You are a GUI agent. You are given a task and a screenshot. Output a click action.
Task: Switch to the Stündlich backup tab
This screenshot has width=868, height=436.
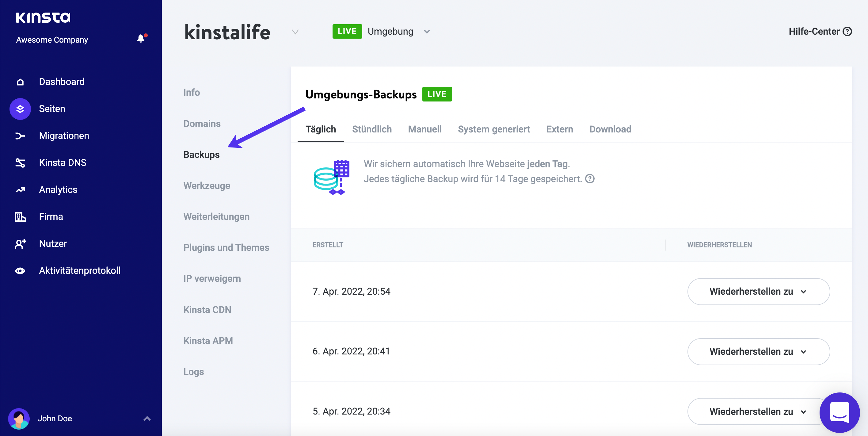(x=372, y=129)
